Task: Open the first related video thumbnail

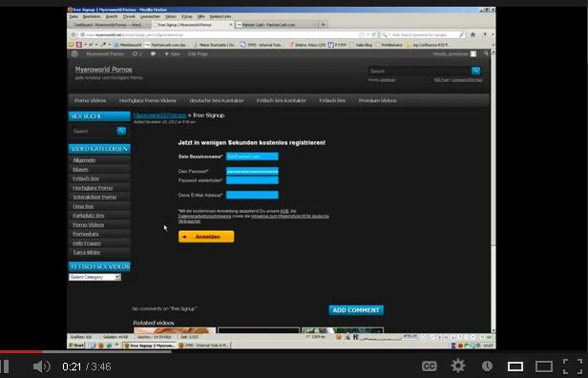Action: click(x=175, y=330)
